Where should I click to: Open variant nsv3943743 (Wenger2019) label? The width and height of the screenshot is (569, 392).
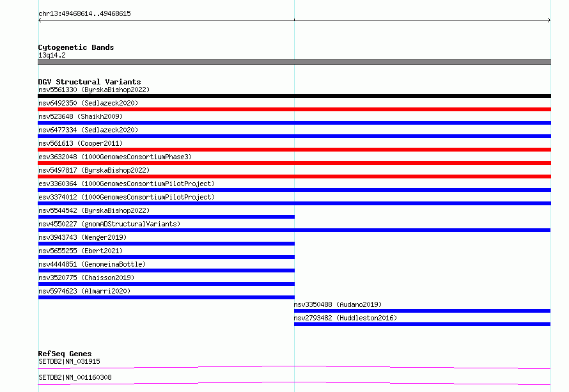pyautogui.click(x=82, y=237)
